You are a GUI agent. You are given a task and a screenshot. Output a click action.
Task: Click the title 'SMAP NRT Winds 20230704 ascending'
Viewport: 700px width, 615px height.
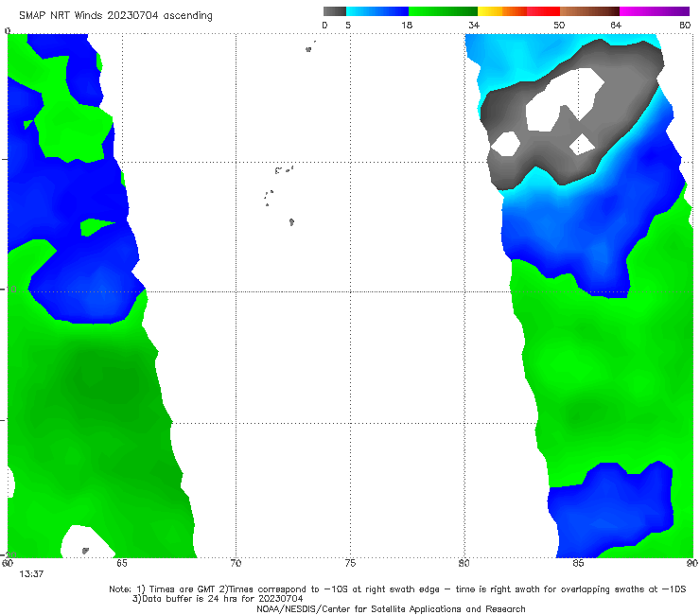tap(115, 15)
